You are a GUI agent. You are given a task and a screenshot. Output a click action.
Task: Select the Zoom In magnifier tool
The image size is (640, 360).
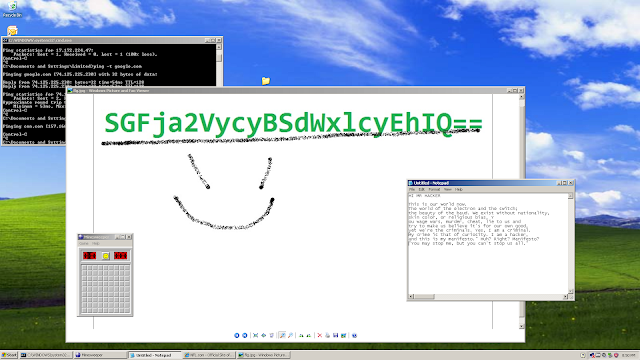click(x=282, y=336)
